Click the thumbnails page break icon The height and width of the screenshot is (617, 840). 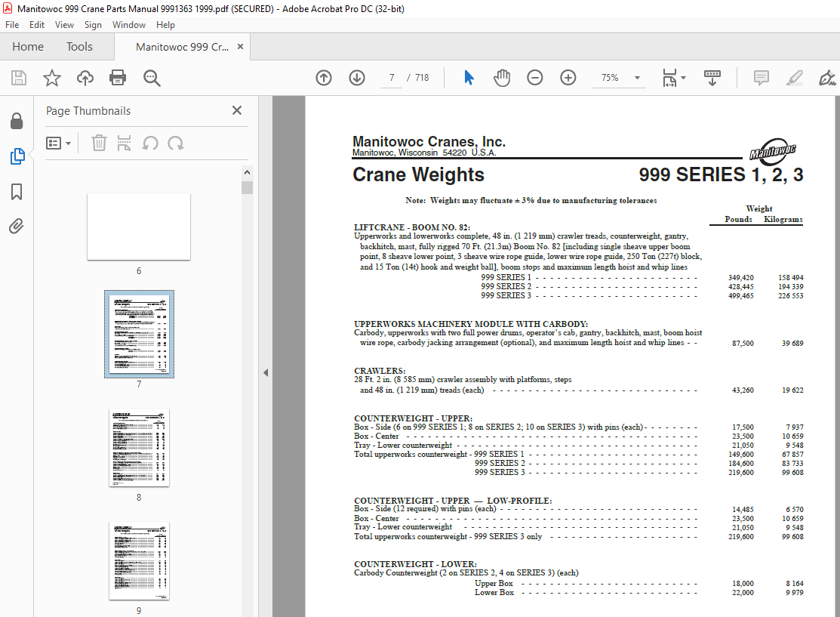click(124, 143)
